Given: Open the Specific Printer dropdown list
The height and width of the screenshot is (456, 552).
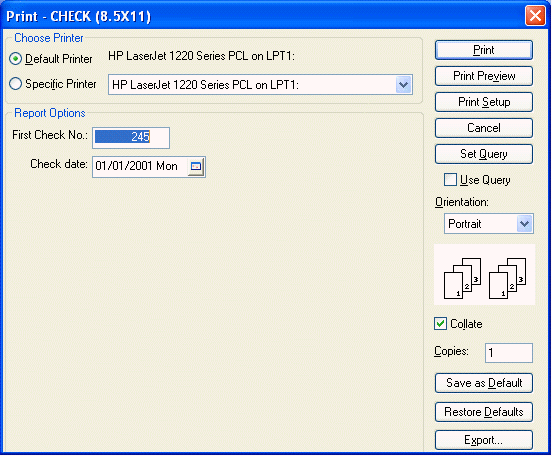Looking at the screenshot, I should (x=403, y=85).
